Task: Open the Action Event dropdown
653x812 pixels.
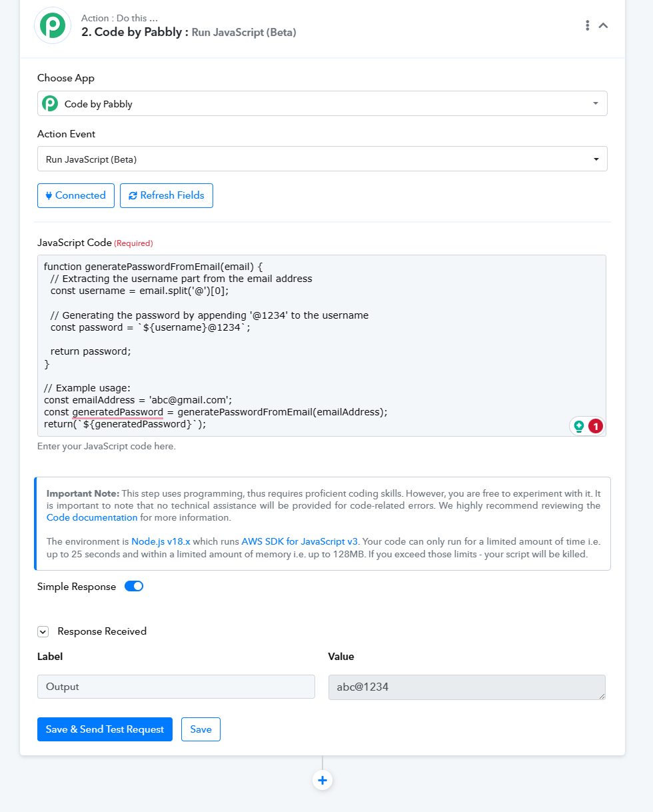Action: pyautogui.click(x=323, y=159)
